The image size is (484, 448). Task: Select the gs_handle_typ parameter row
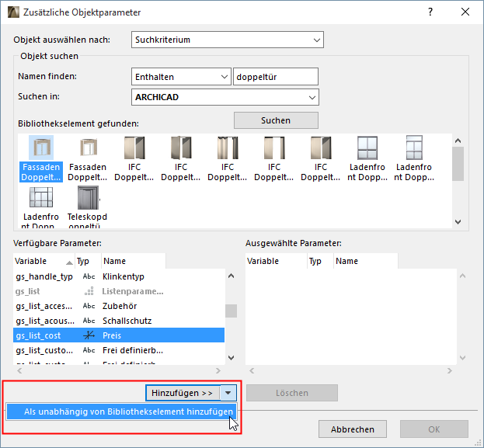[x=119, y=276]
